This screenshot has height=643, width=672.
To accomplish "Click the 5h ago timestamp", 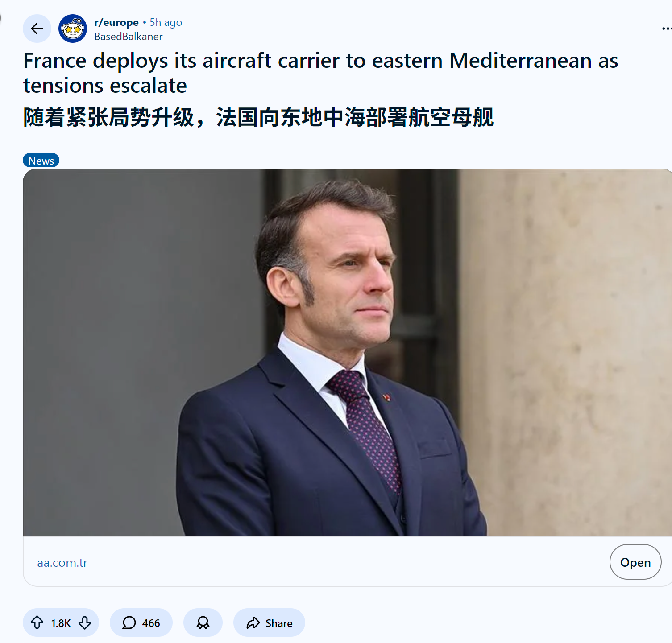I will point(166,22).
